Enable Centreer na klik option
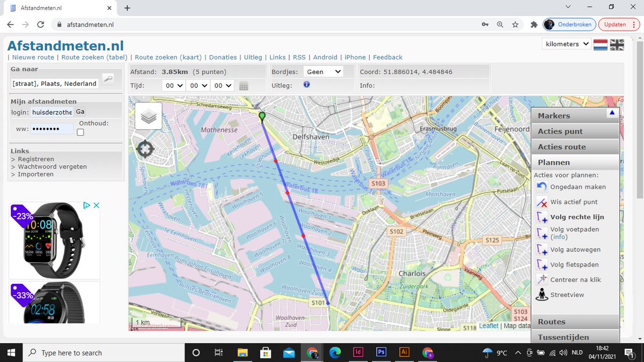Screen dimensions: 644x362 click(541, 279)
